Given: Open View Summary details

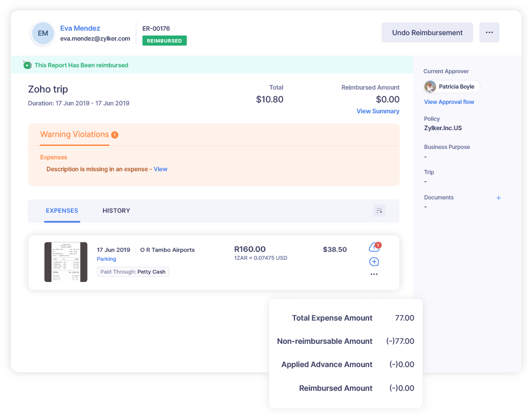Looking at the screenshot, I should [378, 111].
